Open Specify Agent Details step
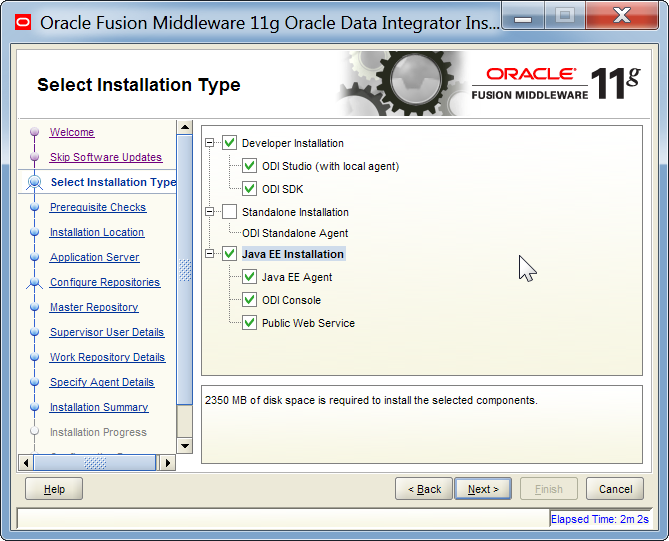Image resolution: width=669 pixels, height=541 pixels. [x=102, y=382]
